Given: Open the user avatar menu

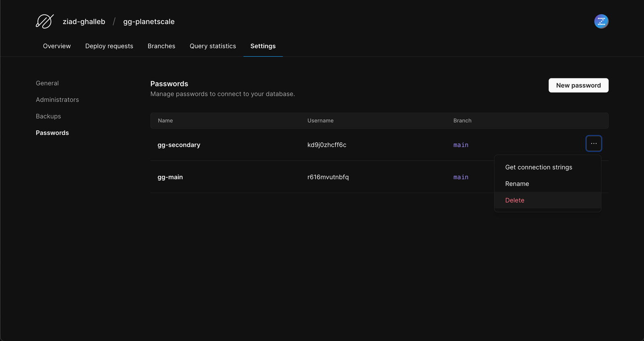Looking at the screenshot, I should [x=601, y=21].
